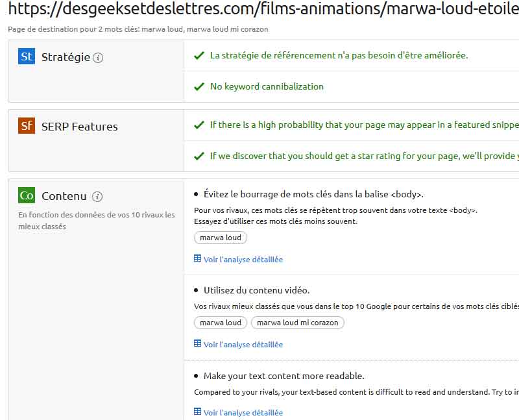Click the SERP Features section title
This screenshot has width=519, height=420.
tap(79, 127)
